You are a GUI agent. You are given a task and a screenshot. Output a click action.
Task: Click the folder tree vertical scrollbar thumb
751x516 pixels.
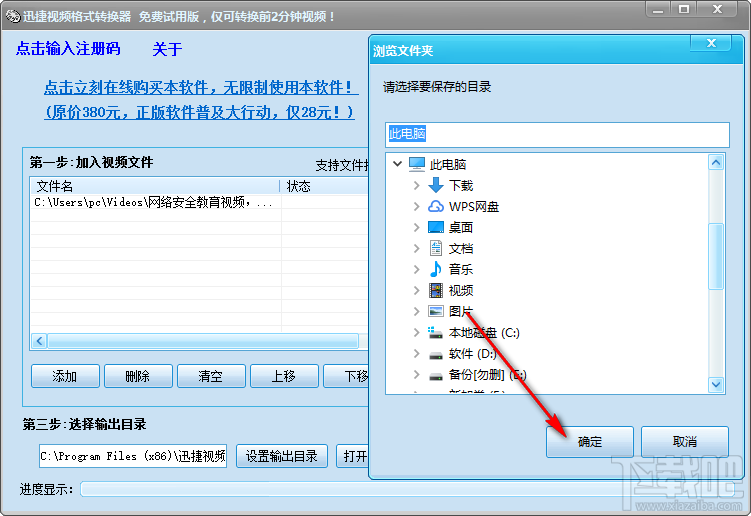point(716,256)
